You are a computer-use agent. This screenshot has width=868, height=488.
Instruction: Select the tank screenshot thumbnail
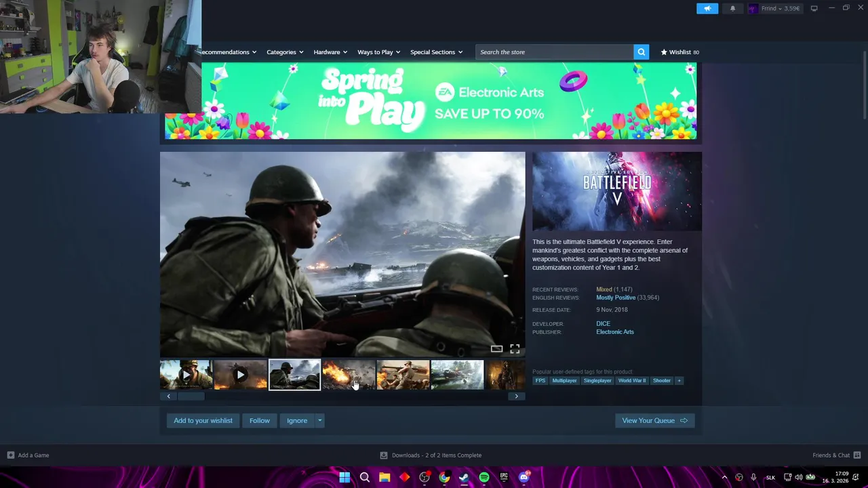[x=403, y=375]
